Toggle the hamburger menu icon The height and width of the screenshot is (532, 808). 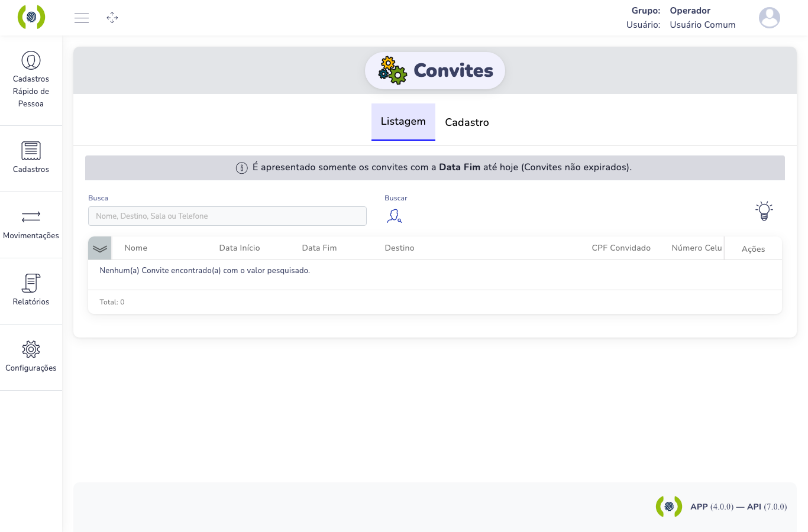pos(82,18)
